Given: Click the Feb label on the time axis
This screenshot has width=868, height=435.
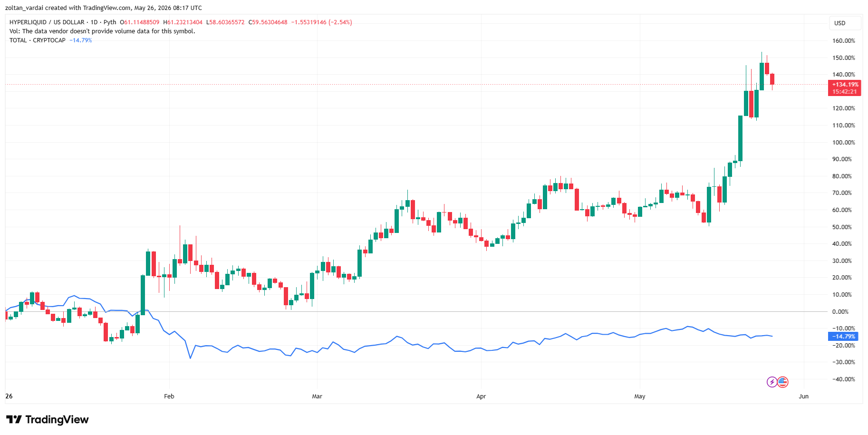Looking at the screenshot, I should [x=169, y=396].
